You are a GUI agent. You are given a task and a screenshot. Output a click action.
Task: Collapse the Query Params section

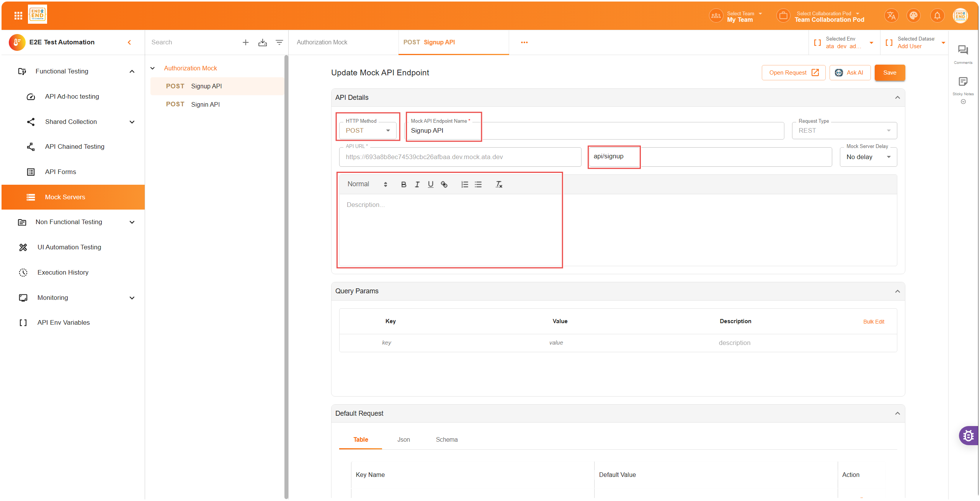pyautogui.click(x=897, y=291)
